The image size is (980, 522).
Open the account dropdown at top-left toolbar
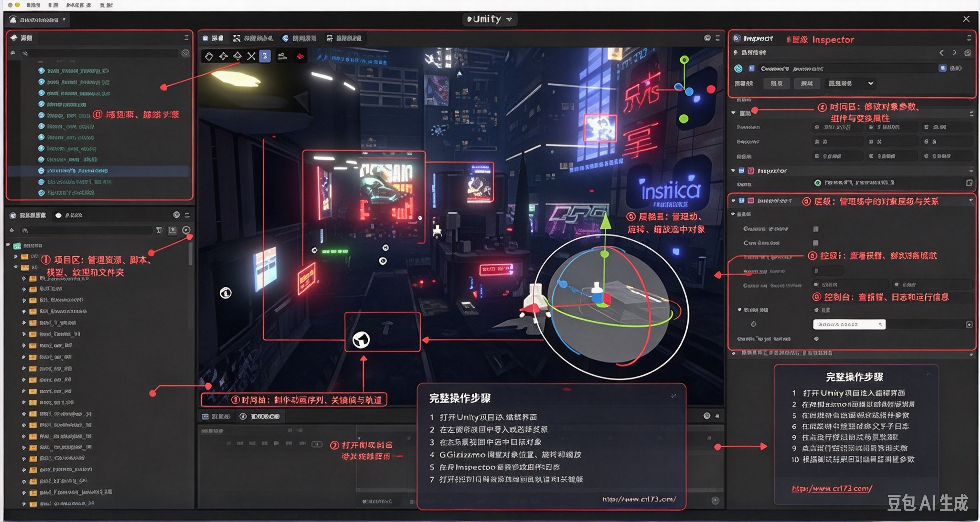coord(38,20)
